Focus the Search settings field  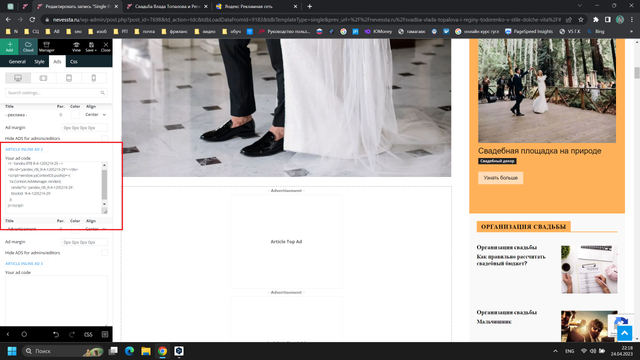click(x=56, y=93)
